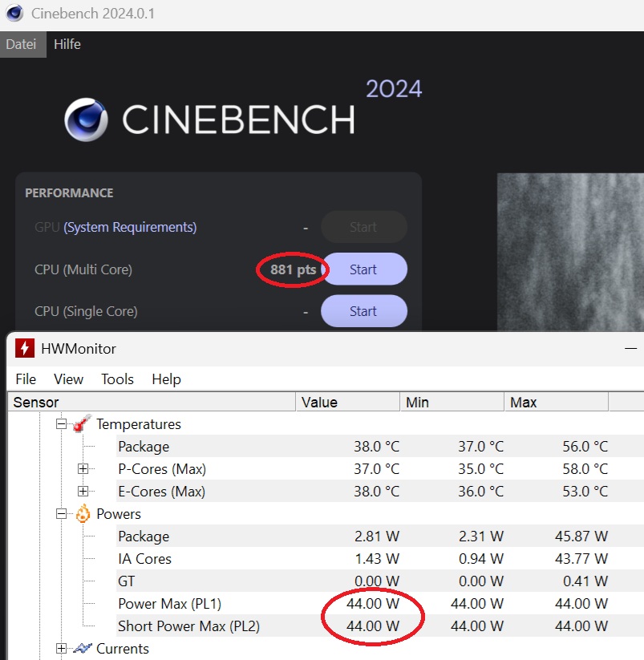This screenshot has width=644, height=660.
Task: Expand the Currents tree node
Action: pos(62,649)
